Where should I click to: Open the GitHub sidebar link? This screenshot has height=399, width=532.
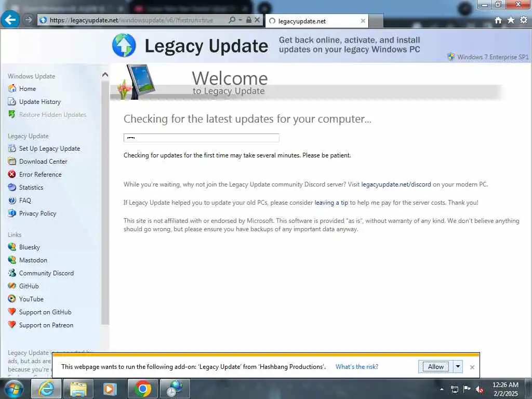[x=29, y=286]
